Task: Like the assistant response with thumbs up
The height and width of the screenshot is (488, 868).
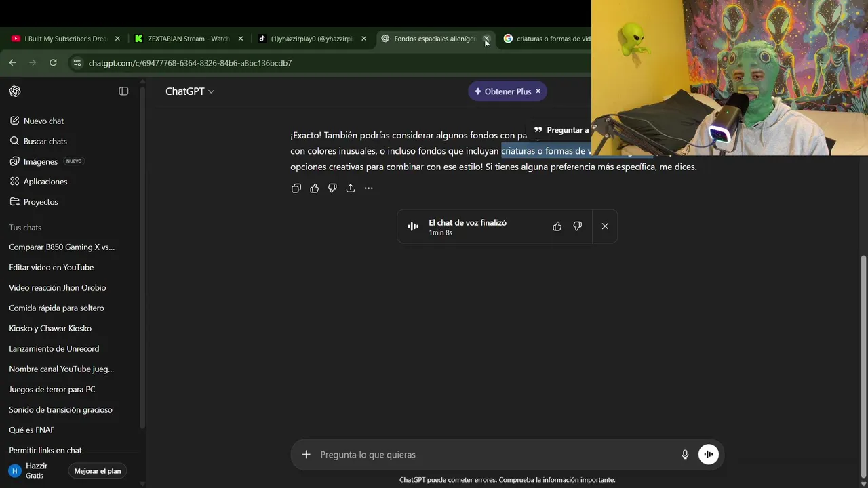Action: click(314, 188)
